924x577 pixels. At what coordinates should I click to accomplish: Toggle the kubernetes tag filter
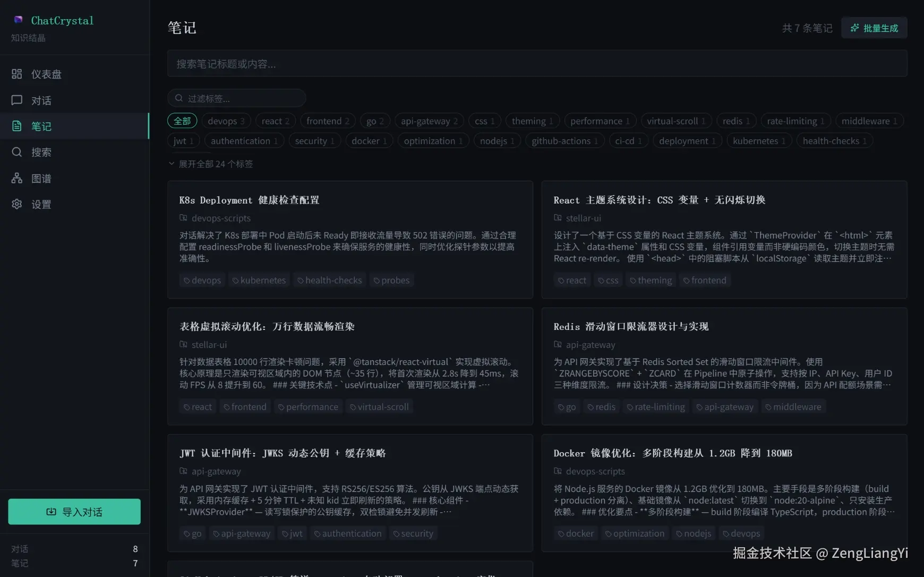[x=759, y=140]
